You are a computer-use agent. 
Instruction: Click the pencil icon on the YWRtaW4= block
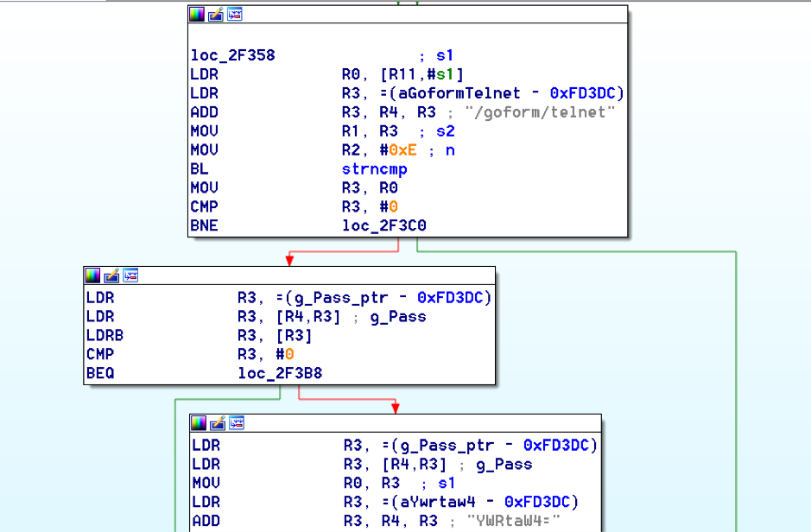coord(218,423)
